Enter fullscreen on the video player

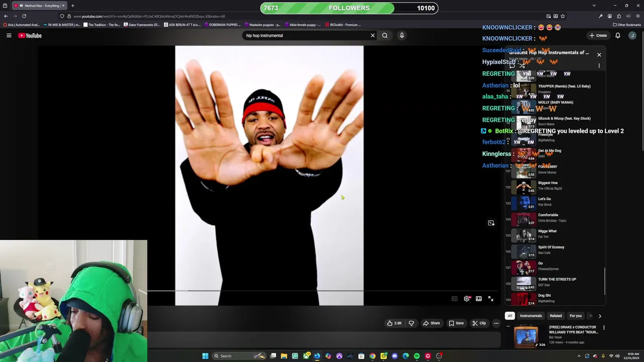(491, 299)
